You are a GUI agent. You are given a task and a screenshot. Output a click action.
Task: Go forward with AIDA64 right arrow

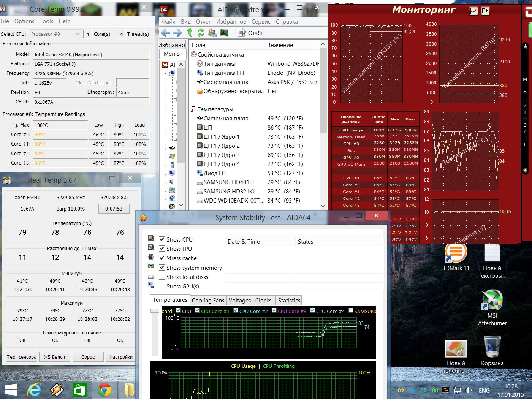(177, 33)
